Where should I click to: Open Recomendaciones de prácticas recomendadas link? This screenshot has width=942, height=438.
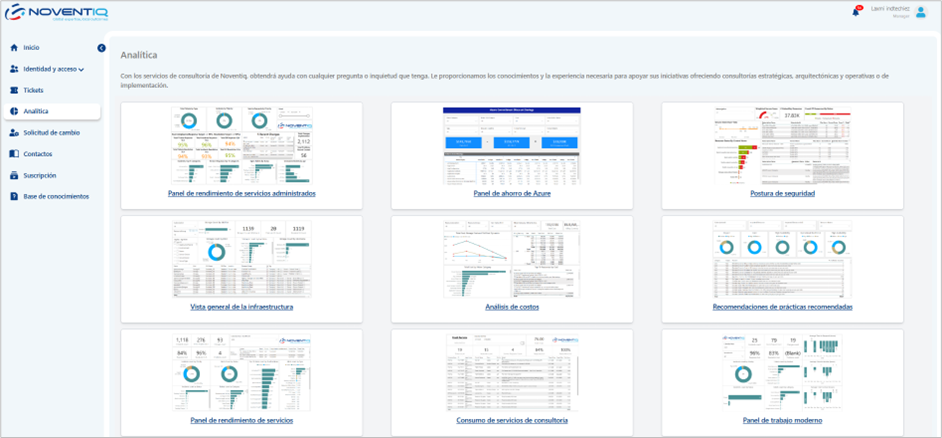pyautogui.click(x=782, y=307)
